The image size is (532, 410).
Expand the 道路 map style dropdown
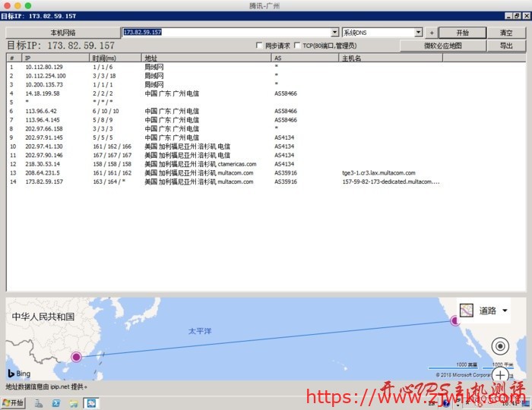click(x=505, y=311)
